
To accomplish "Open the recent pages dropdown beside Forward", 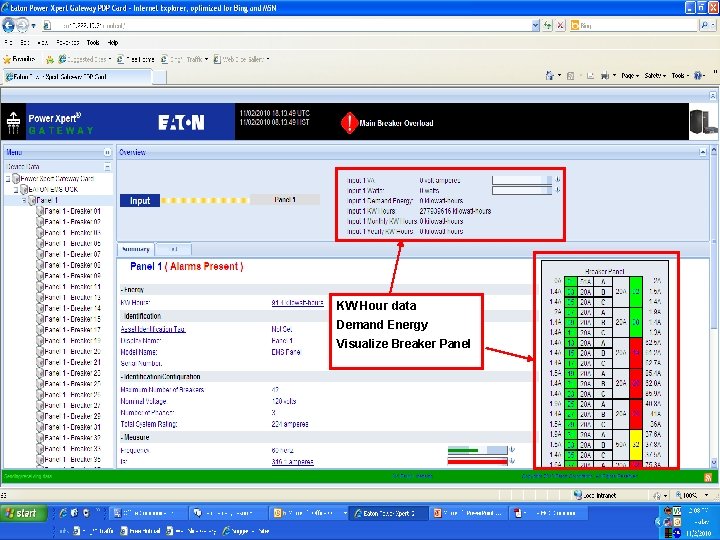I will click(x=34, y=26).
